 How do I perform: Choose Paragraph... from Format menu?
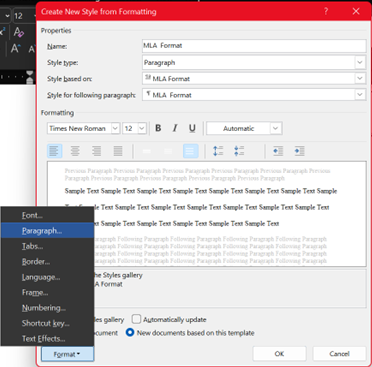point(47,231)
